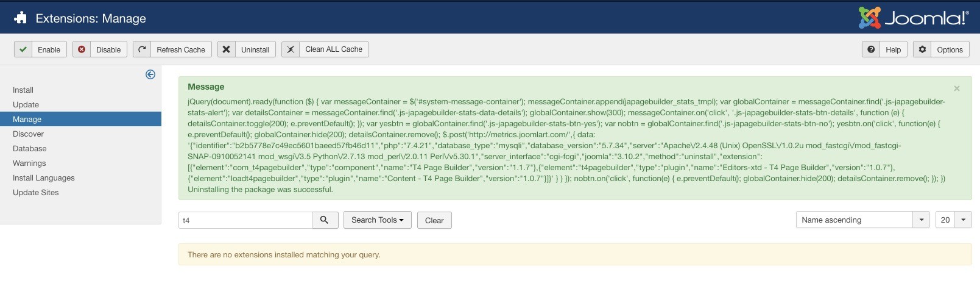
Task: Click the red Disable icon
Action: 82,49
